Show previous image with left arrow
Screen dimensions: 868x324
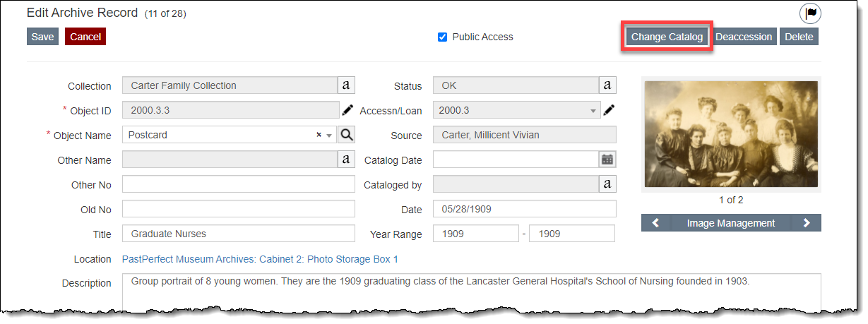point(655,223)
